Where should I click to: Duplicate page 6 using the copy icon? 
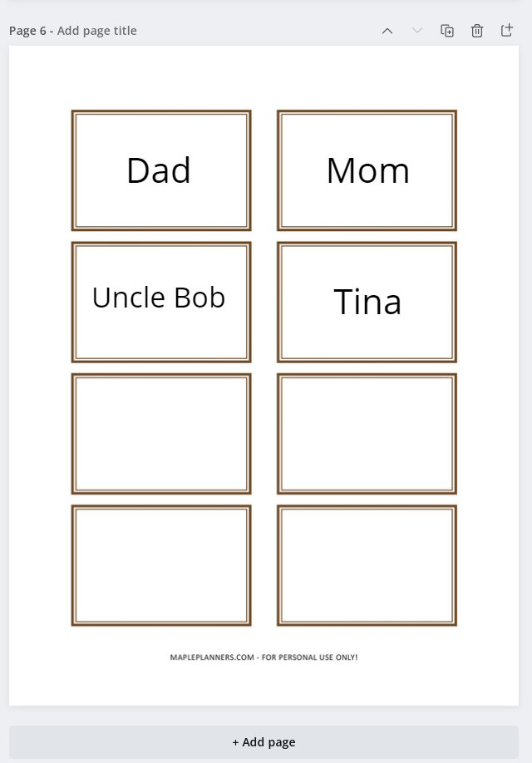[x=447, y=31]
